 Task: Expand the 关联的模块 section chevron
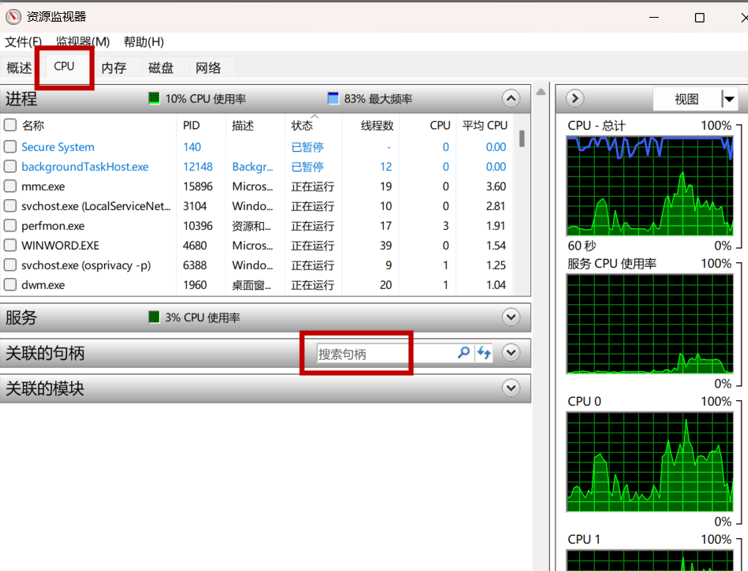(511, 388)
